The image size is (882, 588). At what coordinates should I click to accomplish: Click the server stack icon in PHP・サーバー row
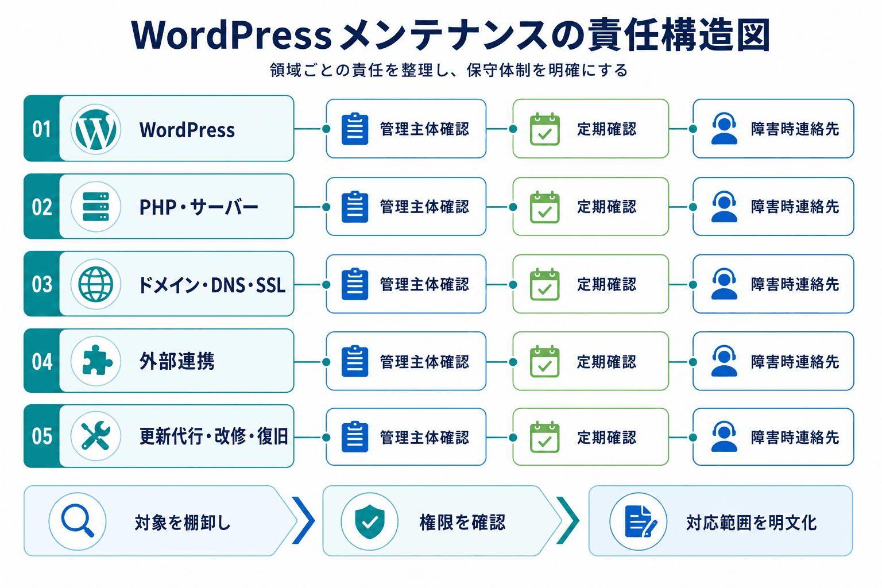(96, 207)
